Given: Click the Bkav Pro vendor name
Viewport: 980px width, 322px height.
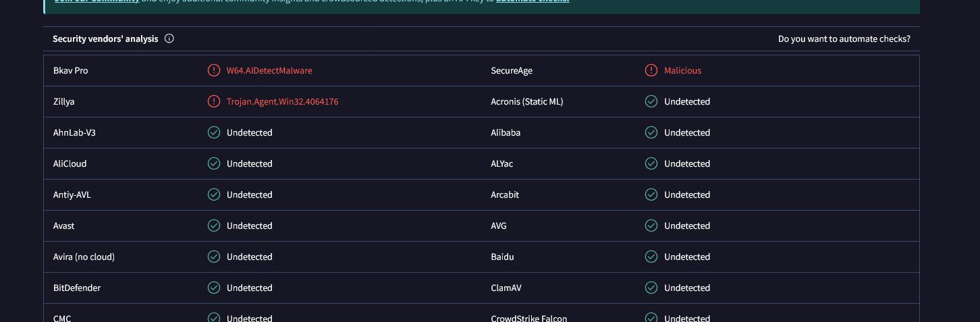Looking at the screenshot, I should (x=71, y=70).
